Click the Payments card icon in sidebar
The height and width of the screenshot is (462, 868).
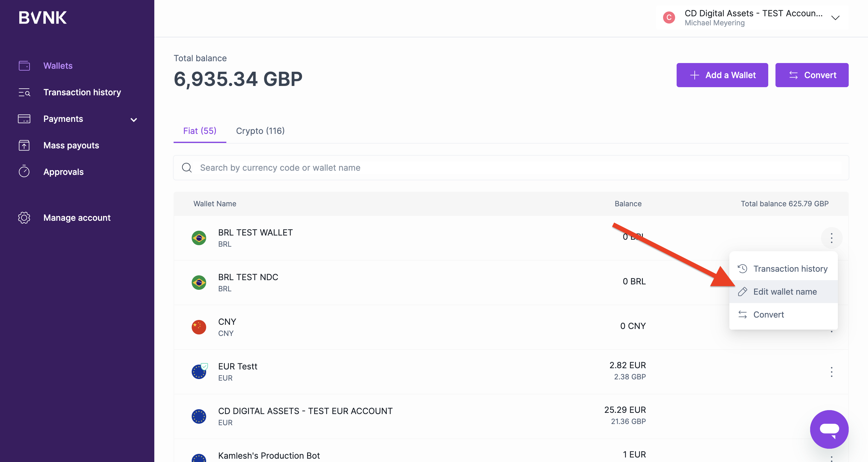(24, 119)
